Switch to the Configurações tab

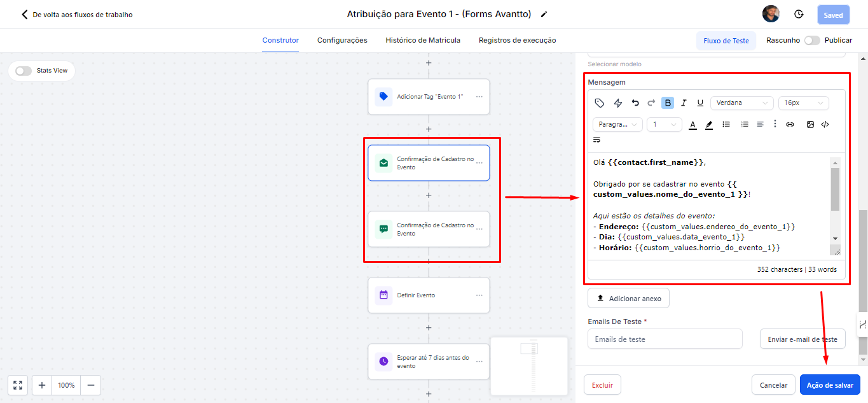pyautogui.click(x=342, y=40)
